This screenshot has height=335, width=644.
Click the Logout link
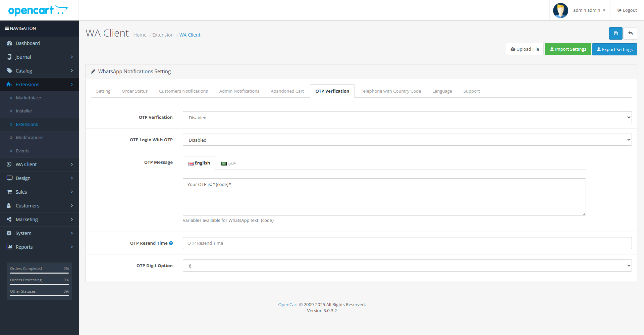point(627,10)
